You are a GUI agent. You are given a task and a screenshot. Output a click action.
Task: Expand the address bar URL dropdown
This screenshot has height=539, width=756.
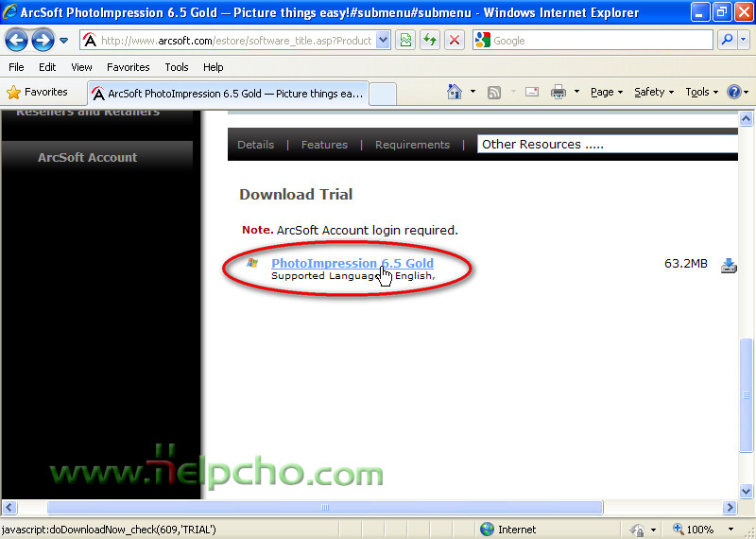(x=383, y=41)
